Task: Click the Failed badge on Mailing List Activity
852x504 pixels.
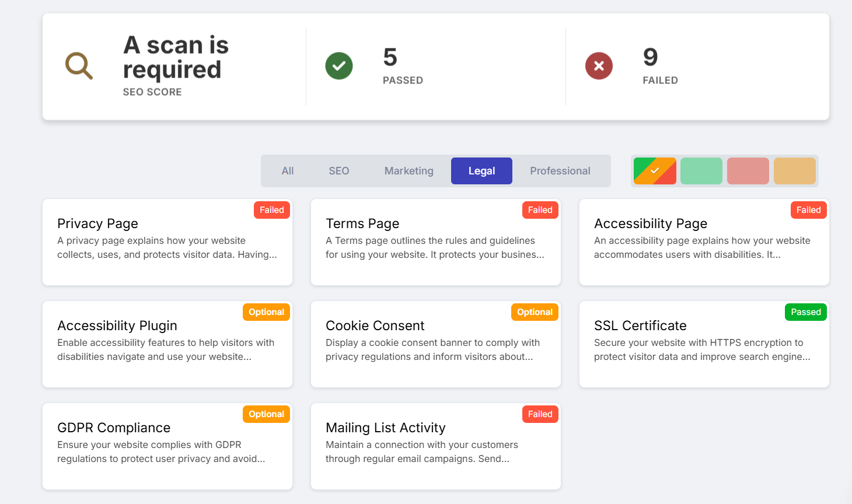Action: [540, 414]
